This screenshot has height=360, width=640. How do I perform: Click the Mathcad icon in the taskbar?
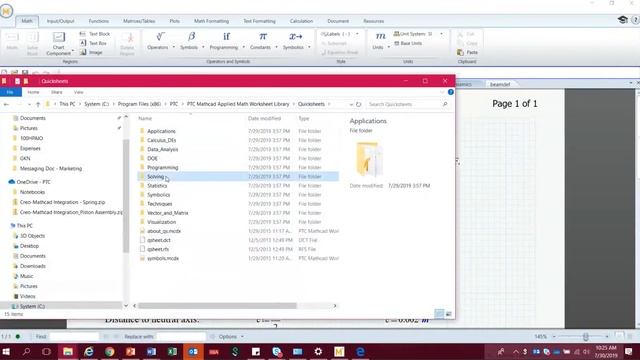(339, 351)
